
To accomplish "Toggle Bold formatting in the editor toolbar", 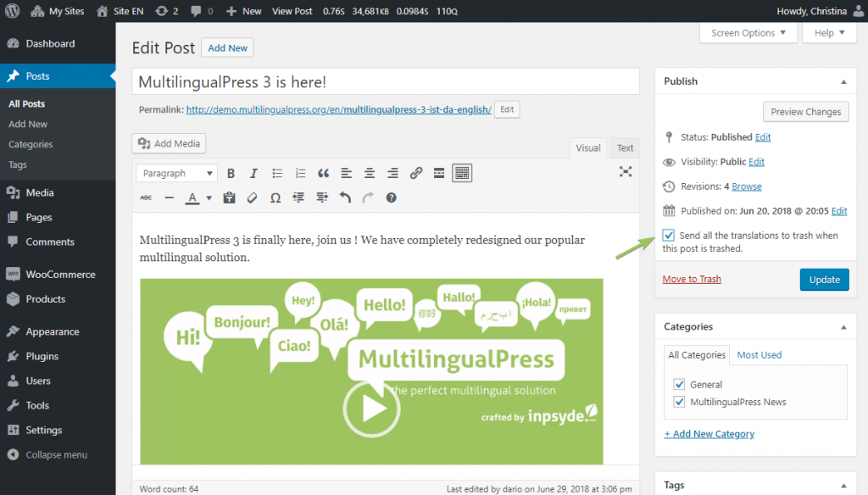I will pyautogui.click(x=231, y=173).
